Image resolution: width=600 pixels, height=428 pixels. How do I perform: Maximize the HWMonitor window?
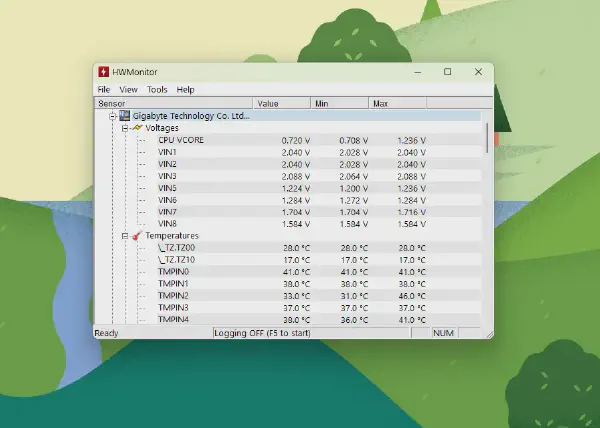tap(447, 72)
